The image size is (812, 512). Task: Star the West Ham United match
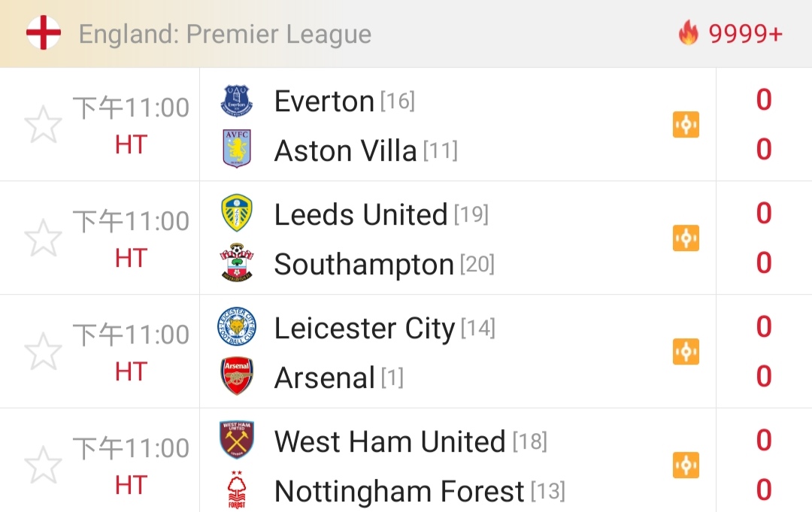43,465
